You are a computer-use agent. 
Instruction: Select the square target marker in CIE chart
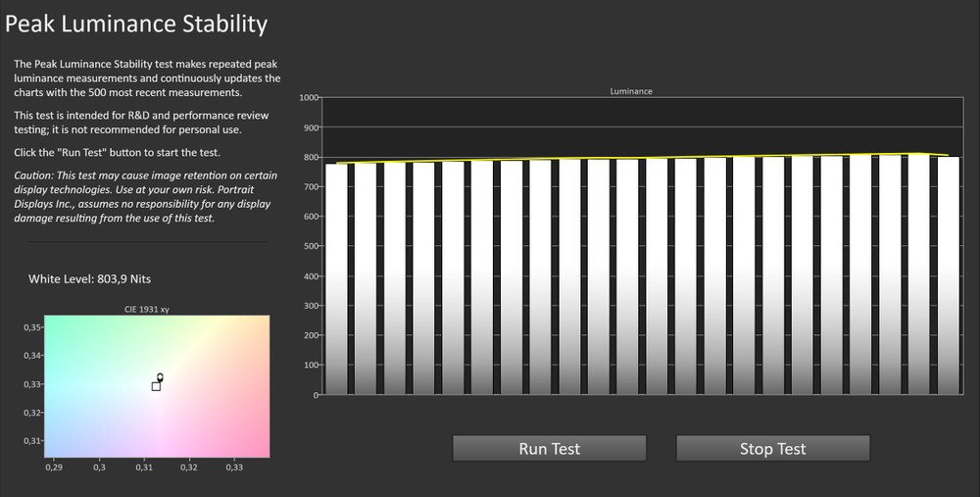pos(156,386)
